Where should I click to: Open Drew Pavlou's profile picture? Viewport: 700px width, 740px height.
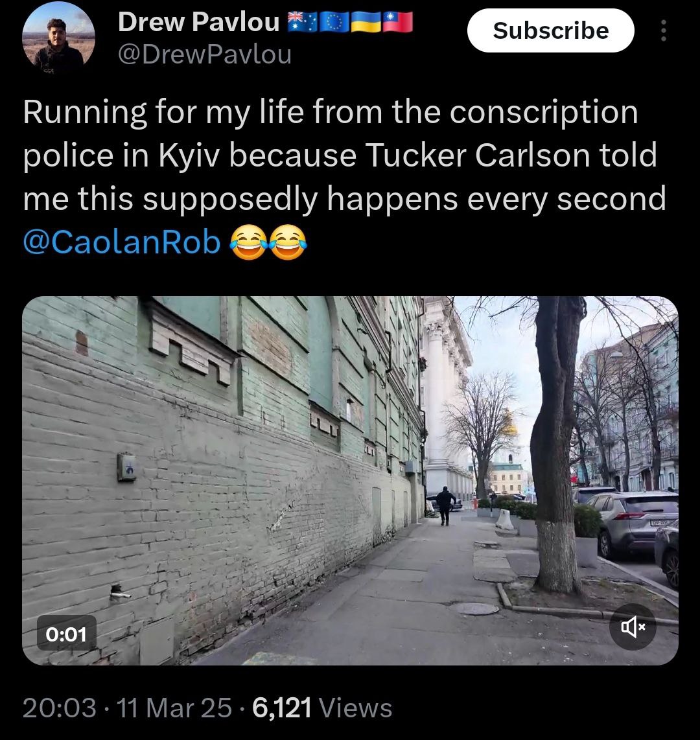point(58,40)
